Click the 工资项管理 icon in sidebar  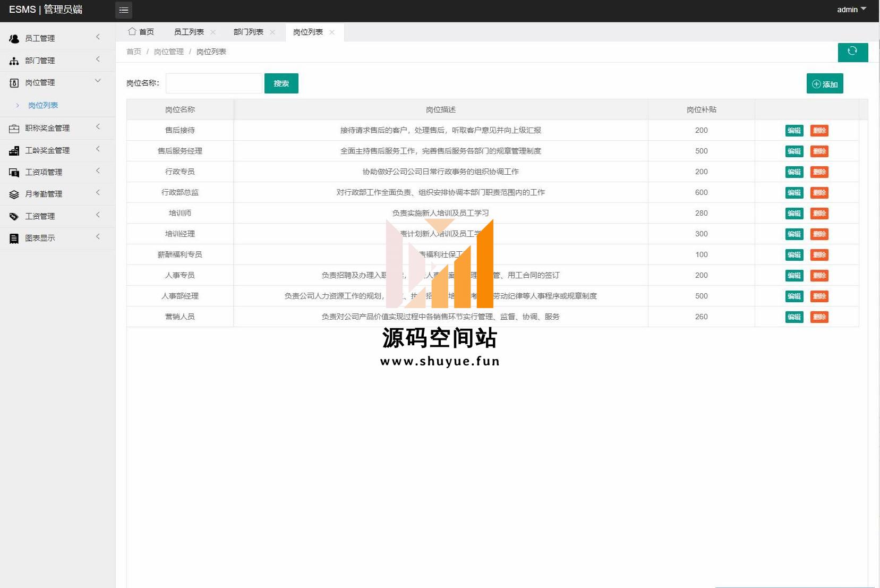click(x=14, y=172)
